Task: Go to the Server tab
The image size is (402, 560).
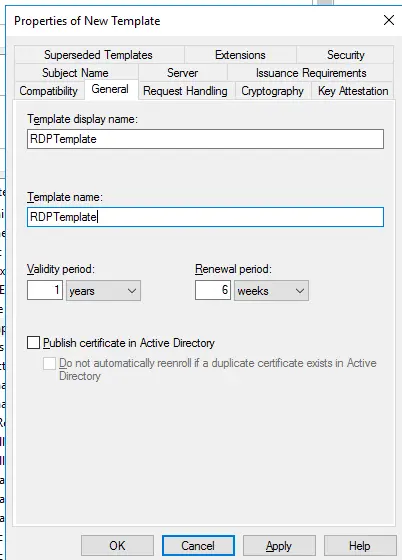Action: 182,72
